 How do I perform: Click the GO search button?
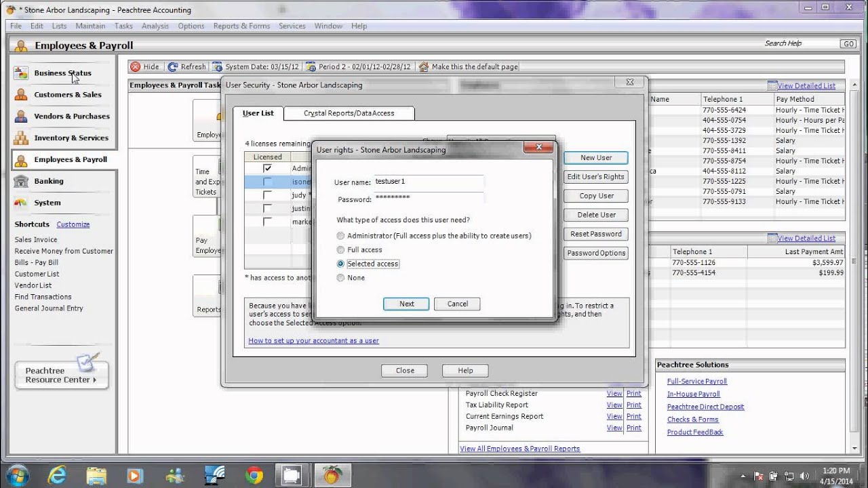coord(848,43)
